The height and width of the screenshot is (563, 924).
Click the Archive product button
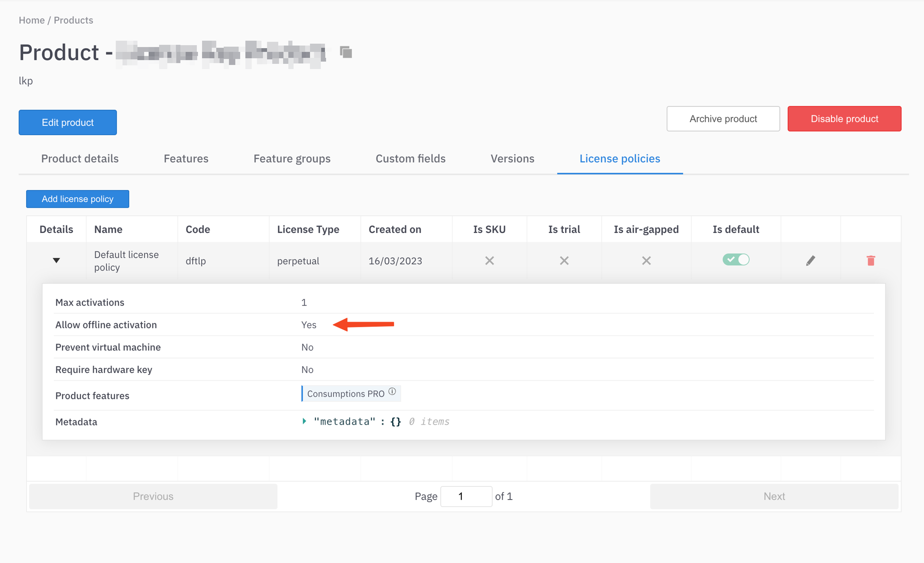pyautogui.click(x=723, y=119)
